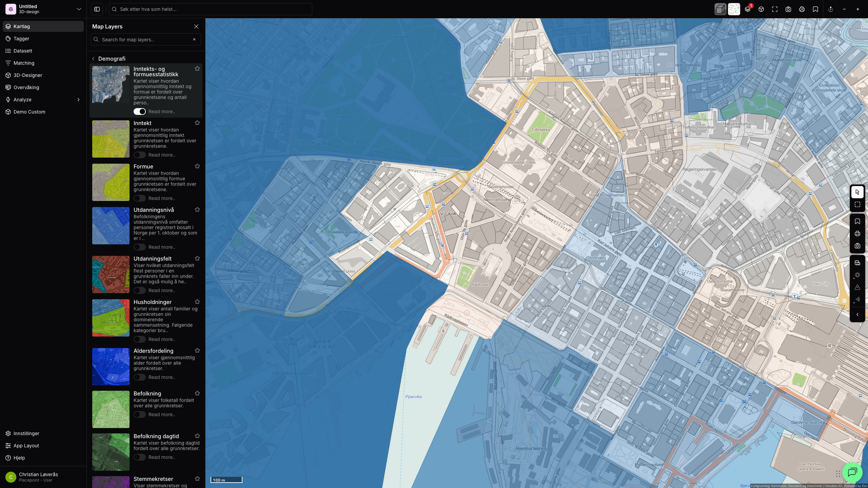Click the printer icon in map side toolbar
The image size is (868, 488).
click(857, 233)
